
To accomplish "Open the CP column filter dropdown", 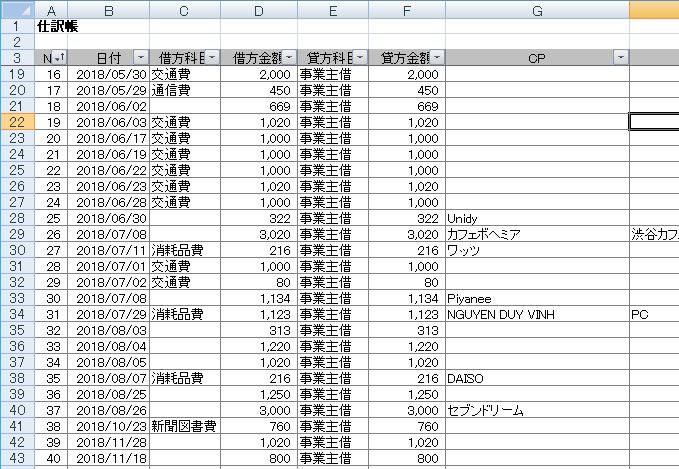I will tap(621, 58).
